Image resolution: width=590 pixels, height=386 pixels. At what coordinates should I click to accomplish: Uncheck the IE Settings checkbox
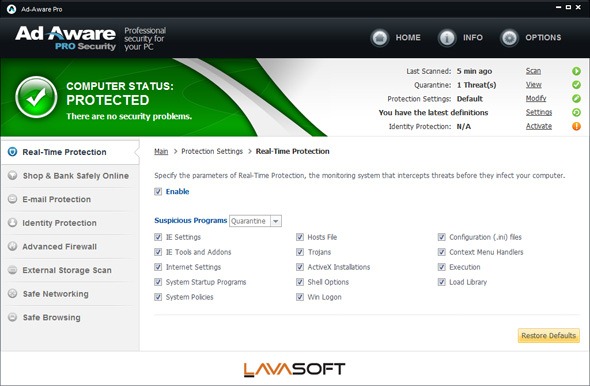(x=158, y=237)
